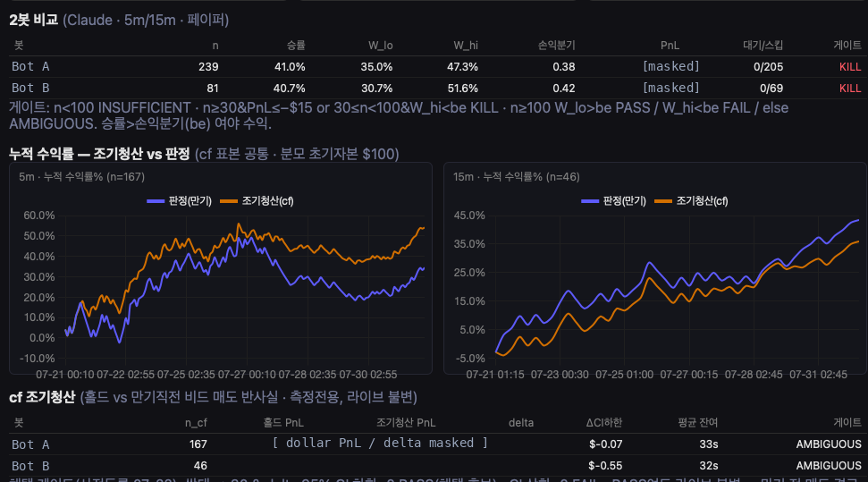Click the red KILL gate for Bot A
The width and height of the screenshot is (868, 482).
point(850,67)
